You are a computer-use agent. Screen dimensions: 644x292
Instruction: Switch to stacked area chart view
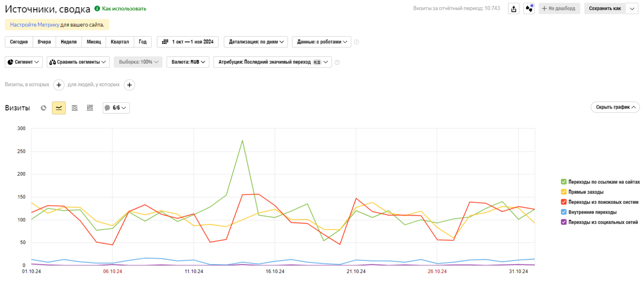point(74,108)
